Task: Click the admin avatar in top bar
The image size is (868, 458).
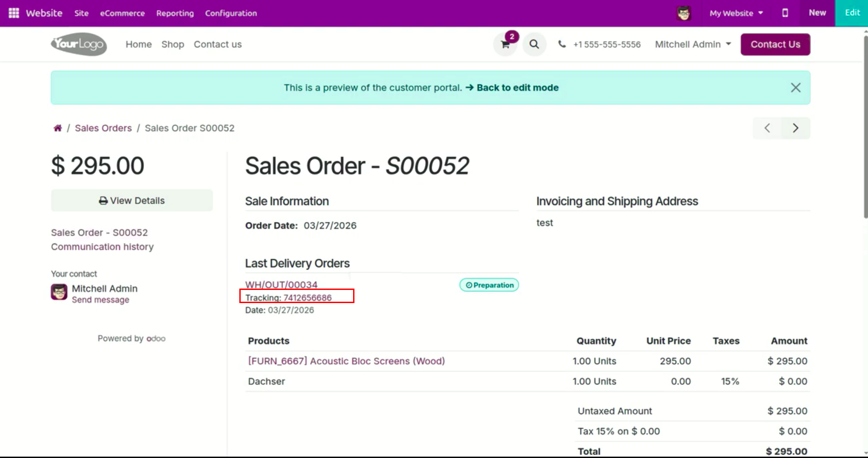Action: (x=684, y=13)
